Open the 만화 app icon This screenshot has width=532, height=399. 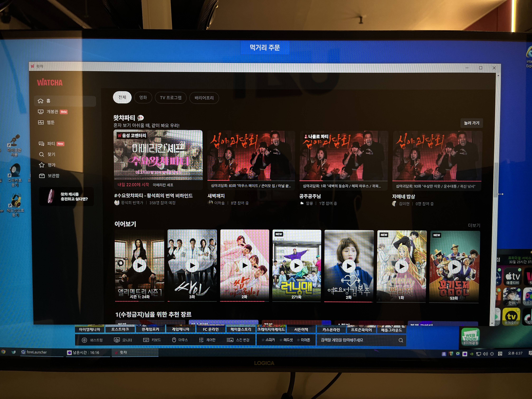pos(512,297)
